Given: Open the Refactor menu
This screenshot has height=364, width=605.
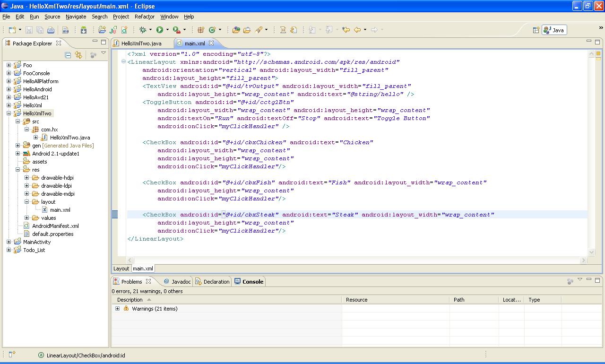Looking at the screenshot, I should 144,17.
